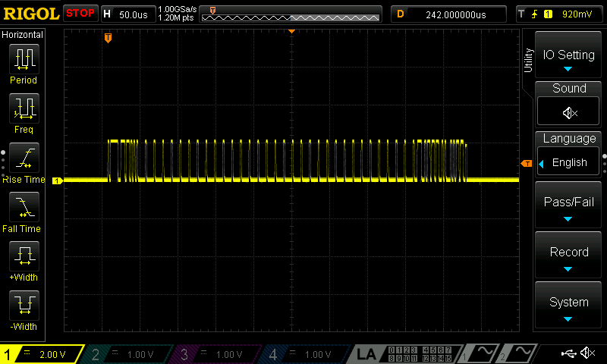Image resolution: width=607 pixels, height=364 pixels.
Task: Click the rising edge trigger icon
Action: tap(535, 14)
